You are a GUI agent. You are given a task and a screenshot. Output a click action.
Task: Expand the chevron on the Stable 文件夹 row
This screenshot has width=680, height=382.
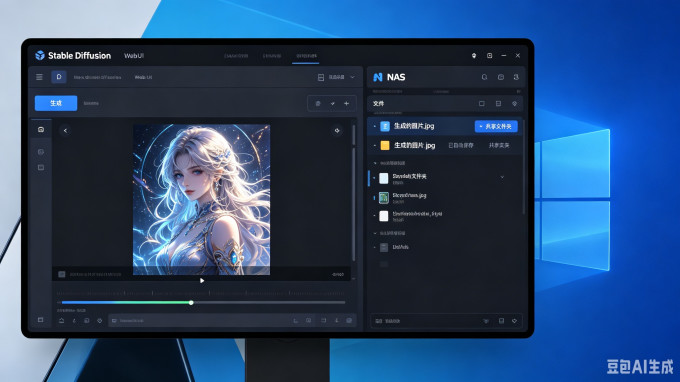[x=502, y=177]
